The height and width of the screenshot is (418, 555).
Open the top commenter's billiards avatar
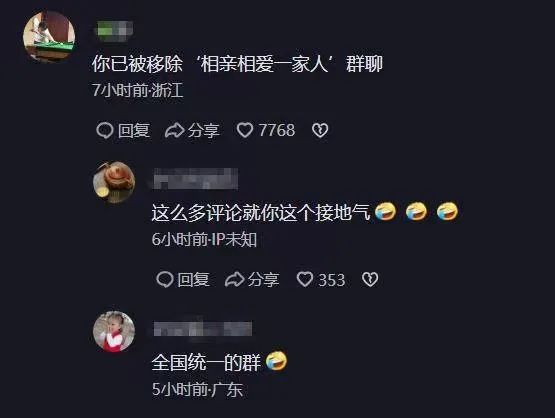[x=49, y=36]
